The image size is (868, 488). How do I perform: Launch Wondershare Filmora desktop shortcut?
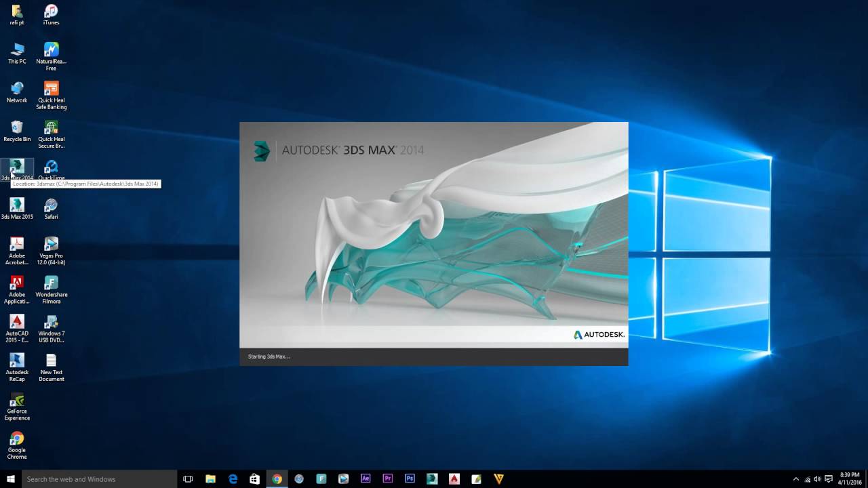tap(51, 290)
